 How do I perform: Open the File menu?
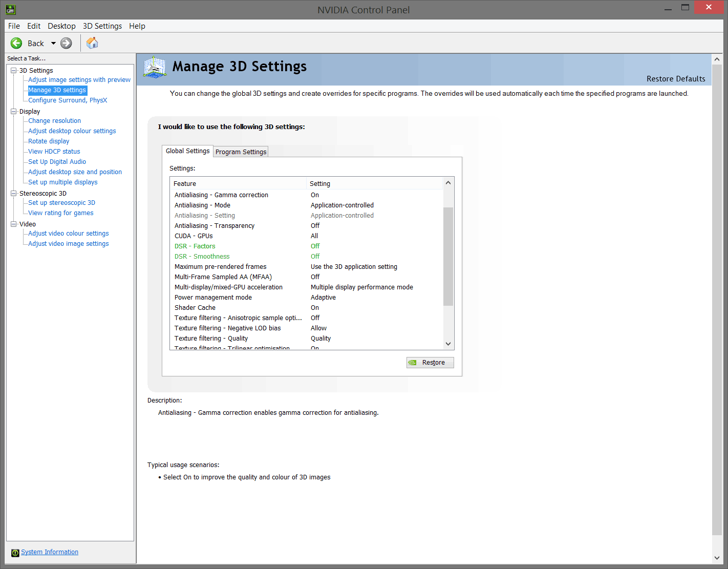coord(14,26)
